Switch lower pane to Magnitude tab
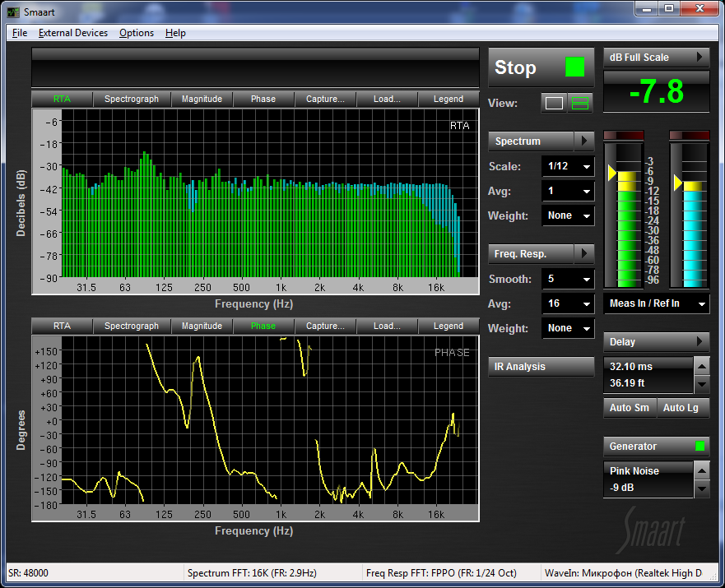The height and width of the screenshot is (588, 725). point(202,326)
